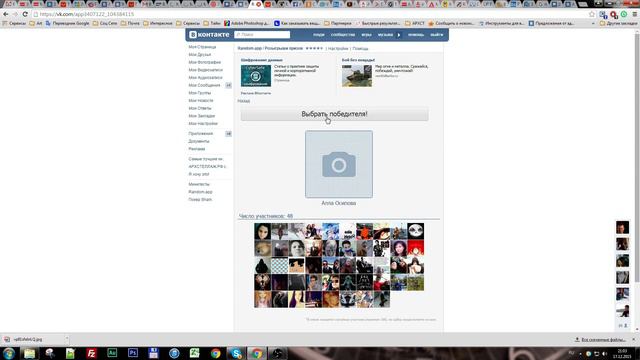640x360 pixels.
Task: Close the Chrome downloads bar
Action: [x=634, y=339]
